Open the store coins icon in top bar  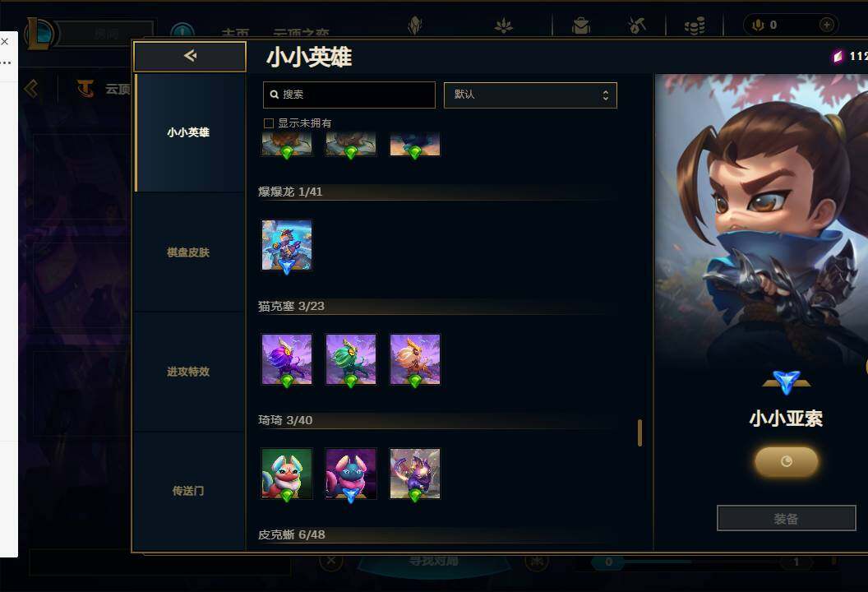695,25
